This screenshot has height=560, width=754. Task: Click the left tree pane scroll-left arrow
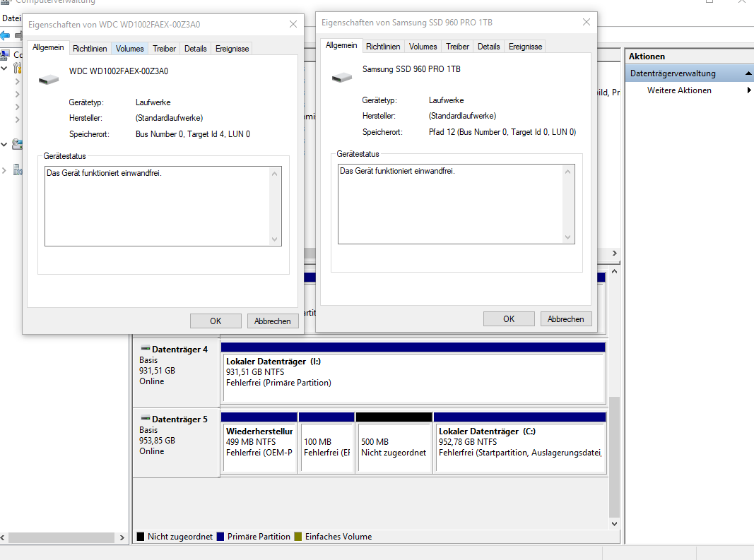tap(3, 537)
